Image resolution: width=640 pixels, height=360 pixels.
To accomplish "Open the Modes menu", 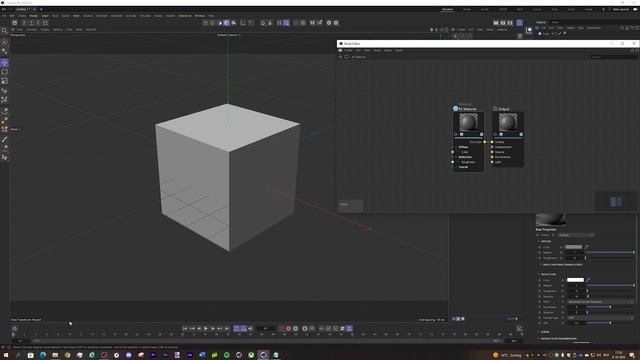I will [33, 16].
